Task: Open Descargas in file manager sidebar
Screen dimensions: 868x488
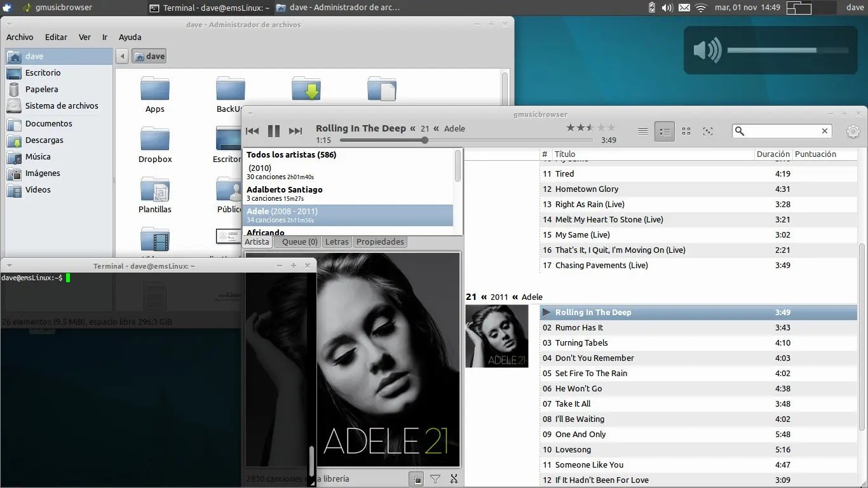Action: [x=59, y=140]
